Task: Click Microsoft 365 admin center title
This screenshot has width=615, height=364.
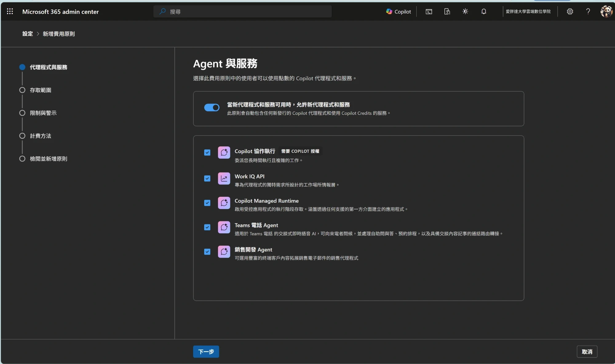Action: click(x=61, y=12)
